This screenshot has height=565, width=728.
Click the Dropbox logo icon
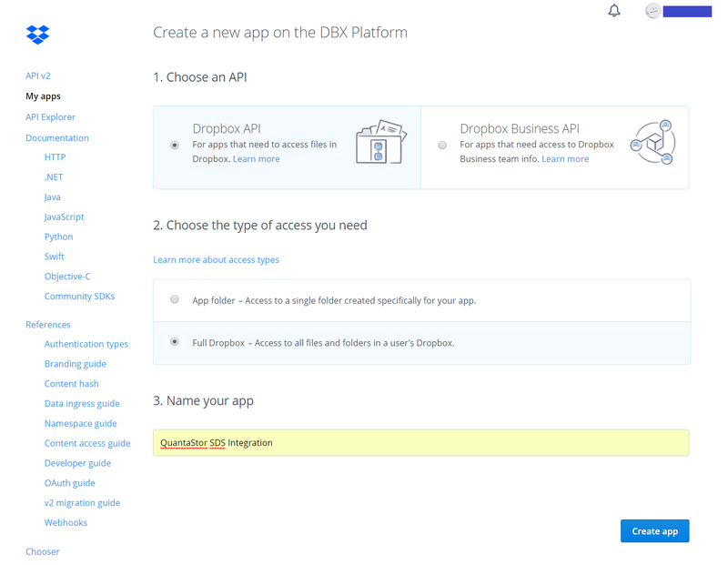click(x=37, y=35)
